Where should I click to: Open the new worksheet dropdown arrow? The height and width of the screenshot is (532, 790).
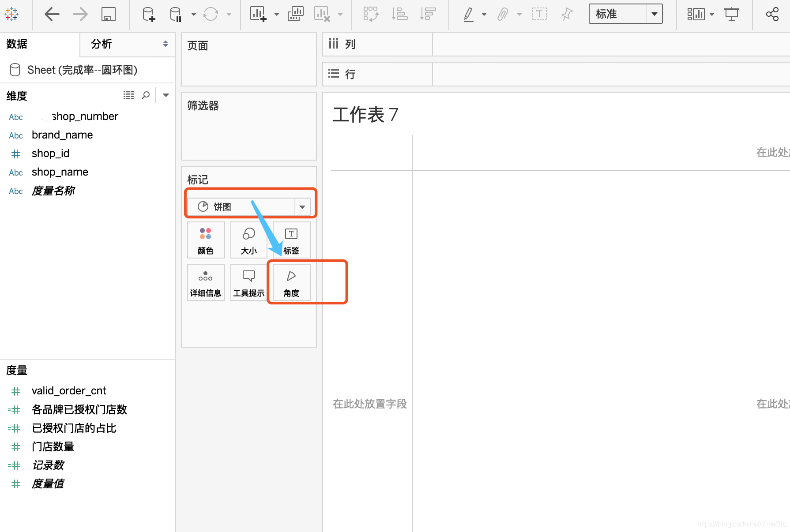coord(277,15)
